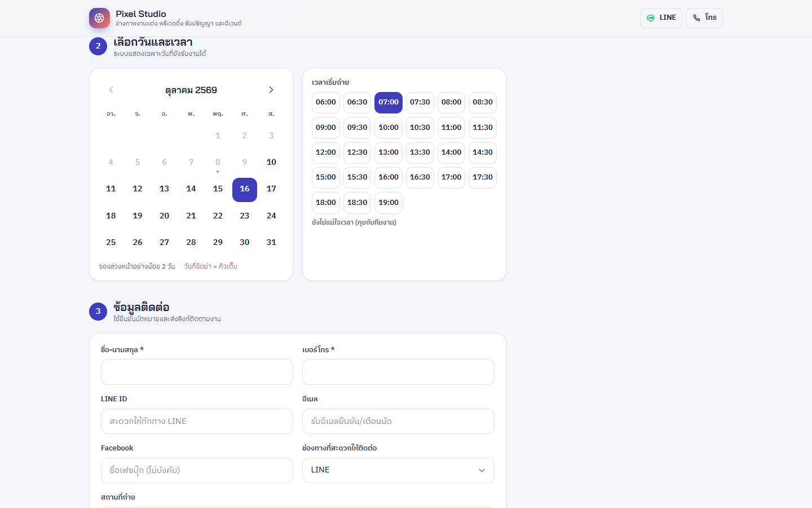
Task: Select date 25 in the calendar
Action: coord(111,243)
